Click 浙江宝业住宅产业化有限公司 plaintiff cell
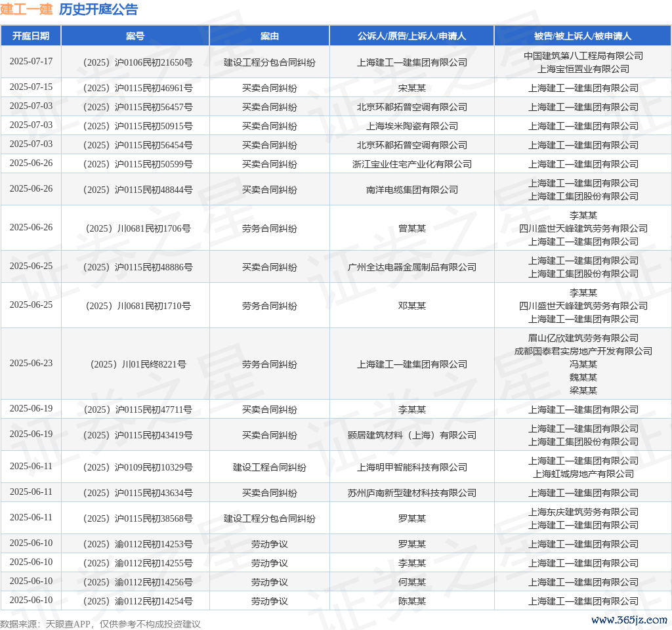Viewport: 672px width, 630px height. coord(411,164)
